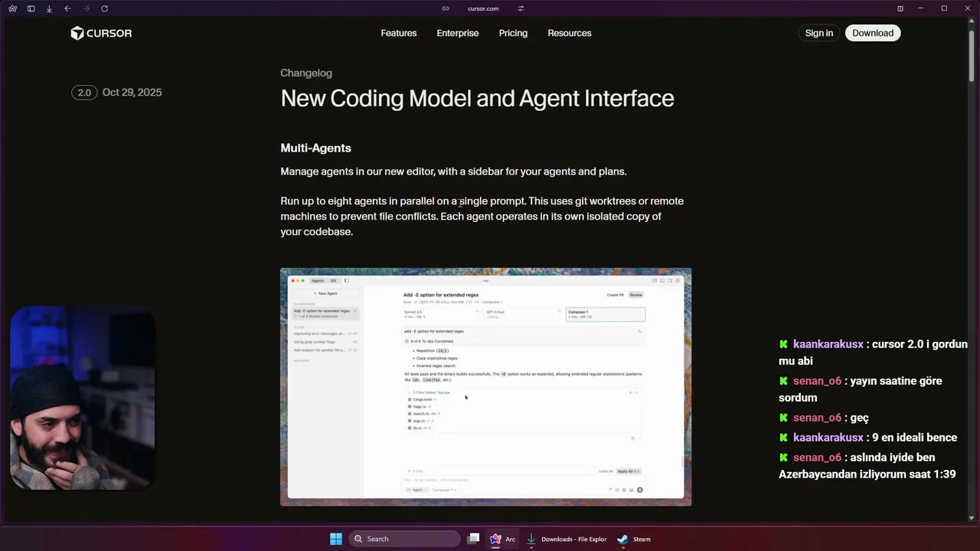Maximize the Arc browser window
980x551 pixels.
pyautogui.click(x=944, y=8)
